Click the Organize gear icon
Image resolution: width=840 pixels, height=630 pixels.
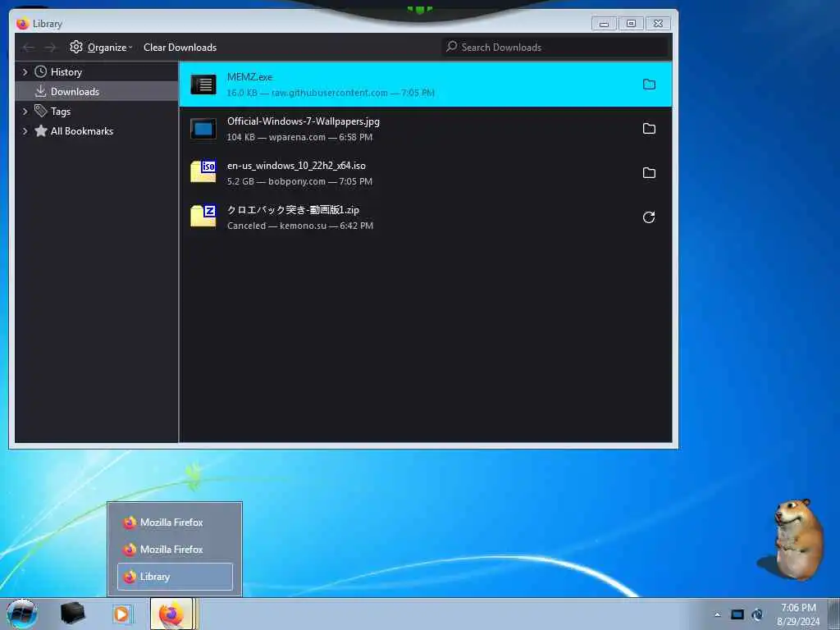click(x=76, y=47)
